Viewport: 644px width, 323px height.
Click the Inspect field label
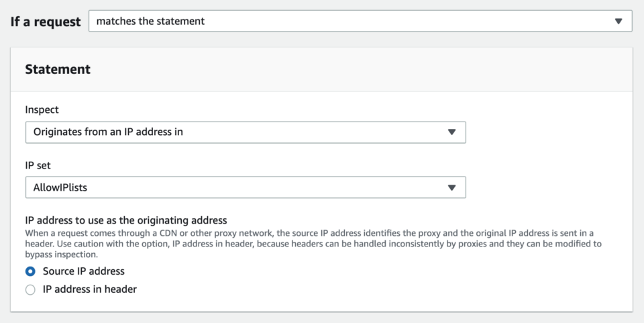(x=42, y=109)
